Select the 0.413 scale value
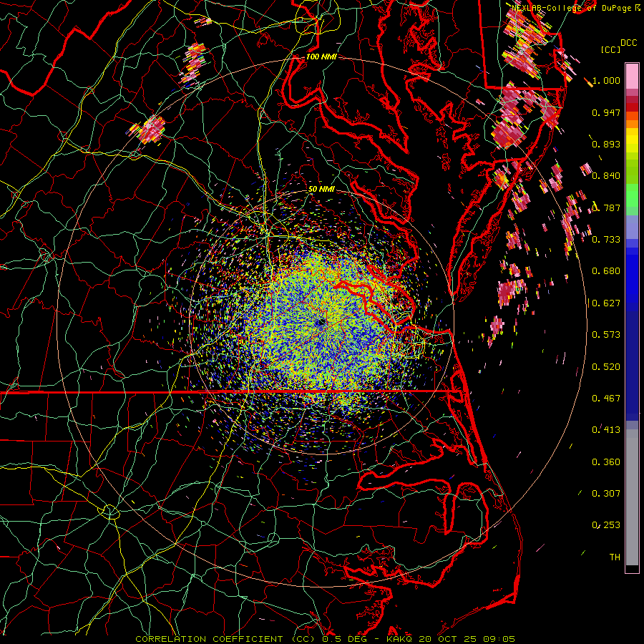644x644 pixels. point(606,430)
